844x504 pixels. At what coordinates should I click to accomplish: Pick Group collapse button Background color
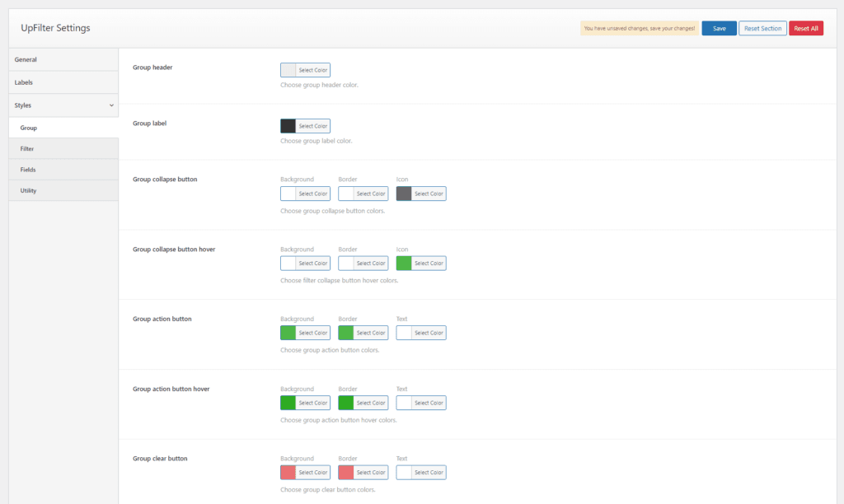tap(305, 194)
